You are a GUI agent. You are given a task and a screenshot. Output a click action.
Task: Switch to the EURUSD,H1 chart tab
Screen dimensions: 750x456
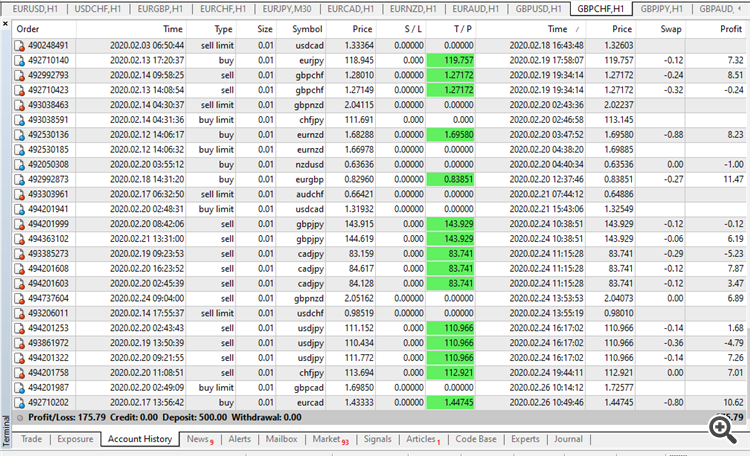pos(35,9)
